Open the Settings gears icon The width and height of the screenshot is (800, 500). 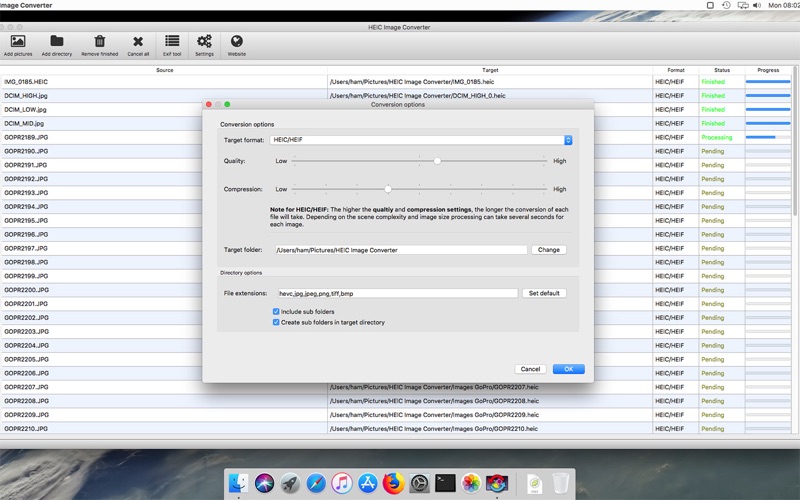pyautogui.click(x=204, y=41)
